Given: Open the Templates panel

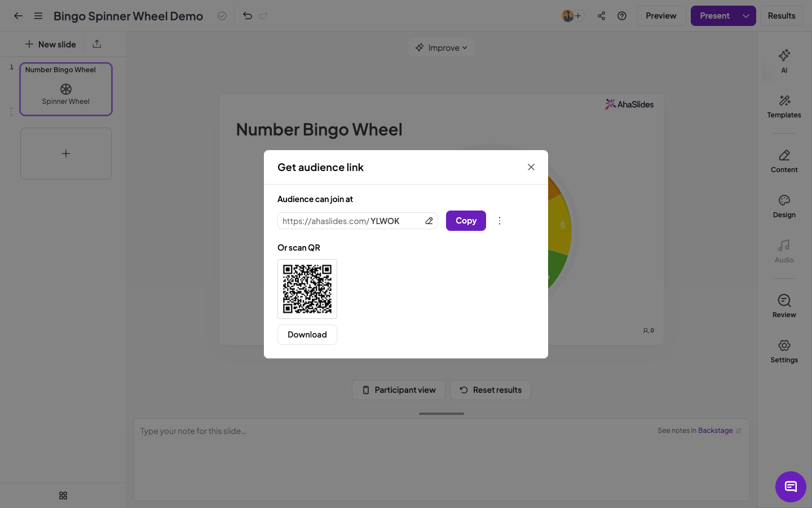Looking at the screenshot, I should (x=784, y=107).
